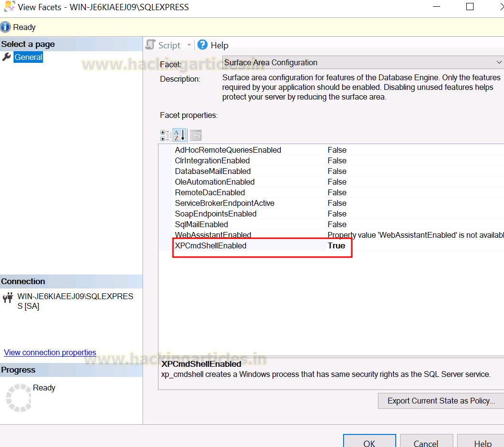This screenshot has height=447, width=504.
Task: Select the ServiceBrokerEndpointActive property
Action: tap(225, 203)
